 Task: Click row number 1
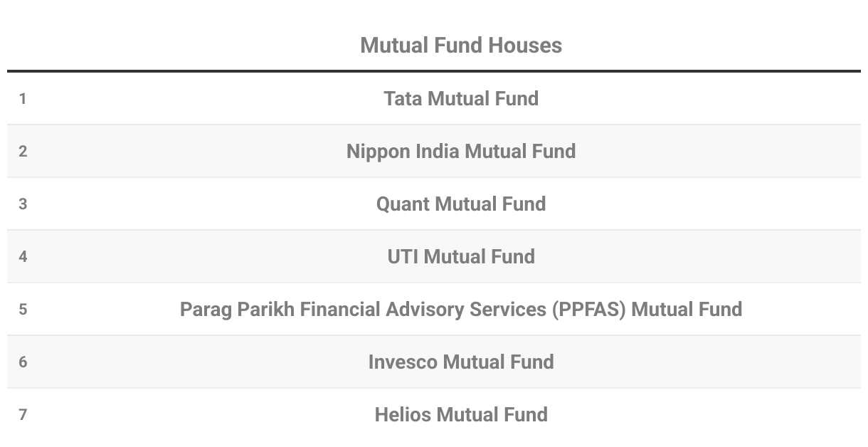pos(23,99)
